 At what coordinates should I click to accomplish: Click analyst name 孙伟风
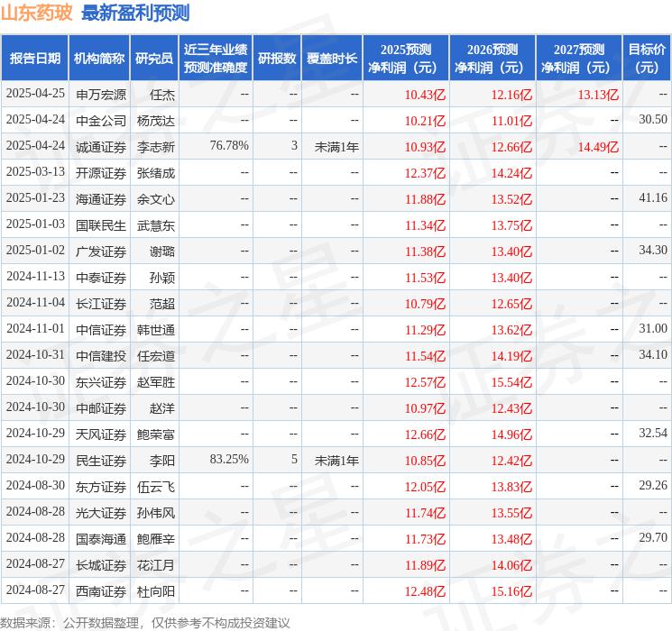point(156,513)
